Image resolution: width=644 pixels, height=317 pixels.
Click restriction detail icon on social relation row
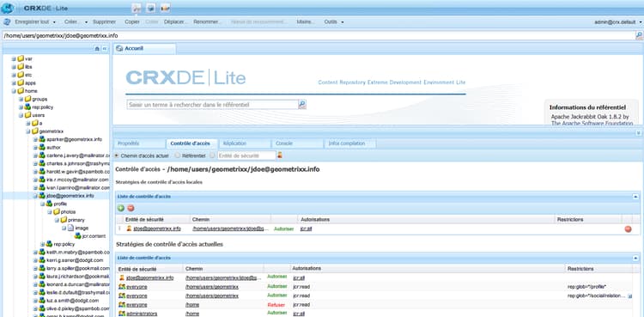[630, 296]
